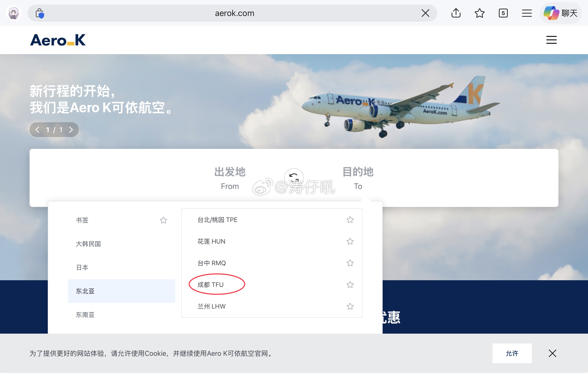Click 允许 to accept cookies

click(x=512, y=353)
